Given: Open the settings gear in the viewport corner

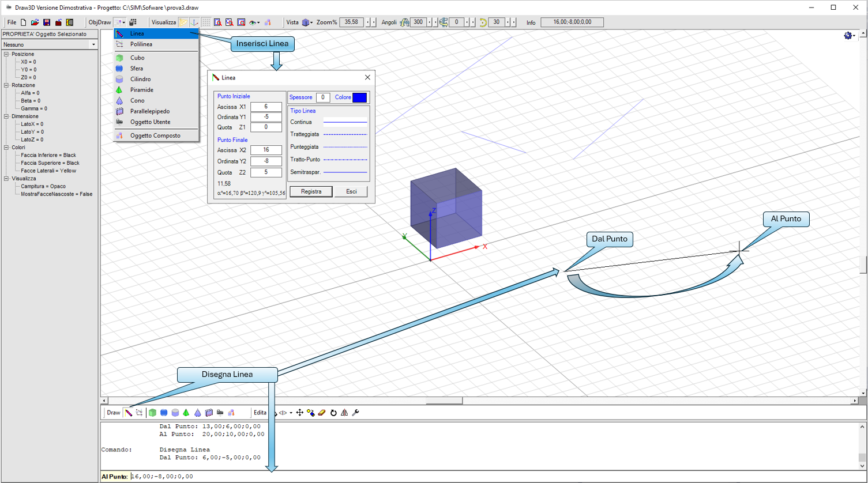Looking at the screenshot, I should (x=848, y=36).
